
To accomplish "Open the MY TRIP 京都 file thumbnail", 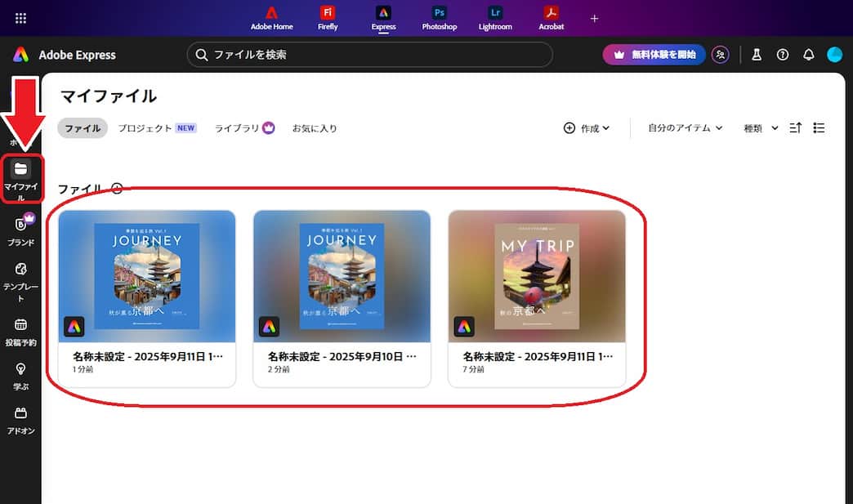I will pos(537,276).
